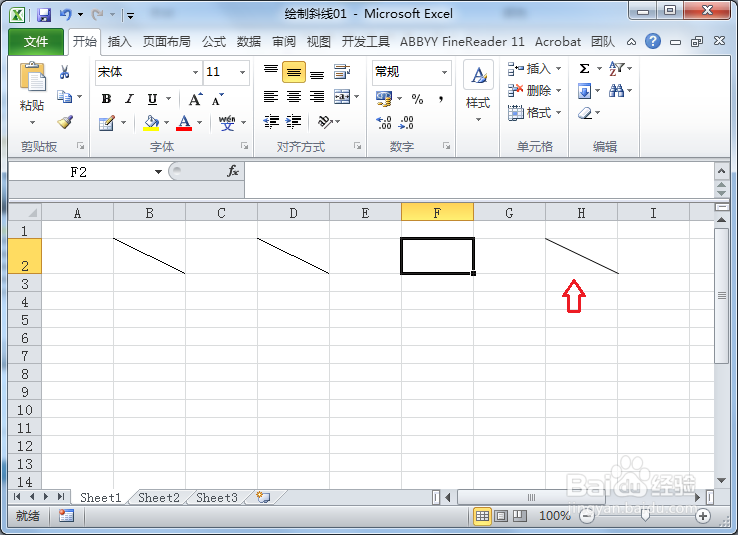Click the Paste clipboard icon
The width and height of the screenshot is (738, 535).
coord(32,77)
